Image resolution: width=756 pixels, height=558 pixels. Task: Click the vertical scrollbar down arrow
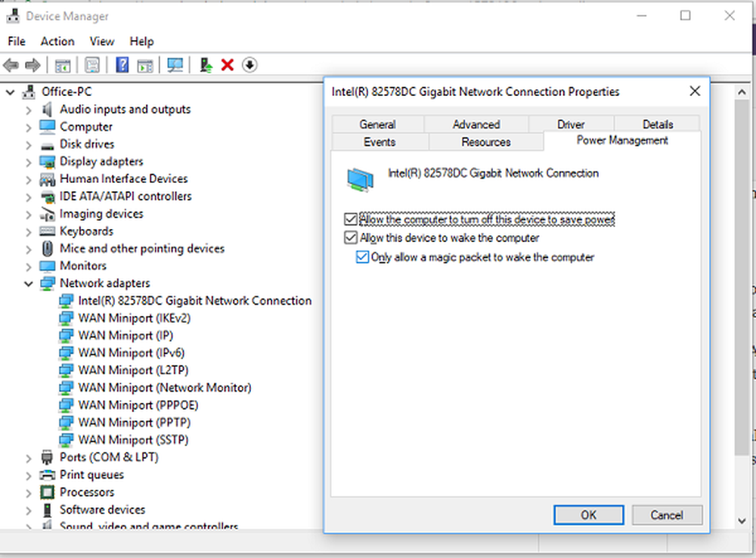tap(742, 520)
